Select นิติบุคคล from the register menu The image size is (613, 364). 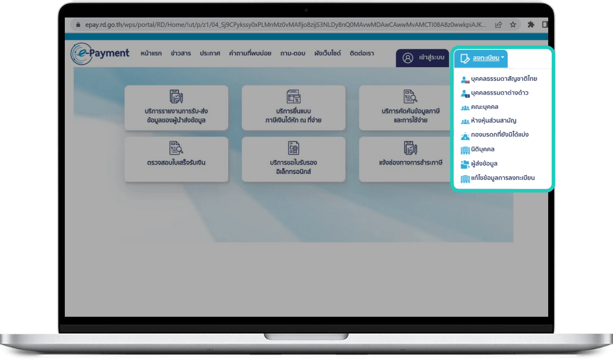483,149
